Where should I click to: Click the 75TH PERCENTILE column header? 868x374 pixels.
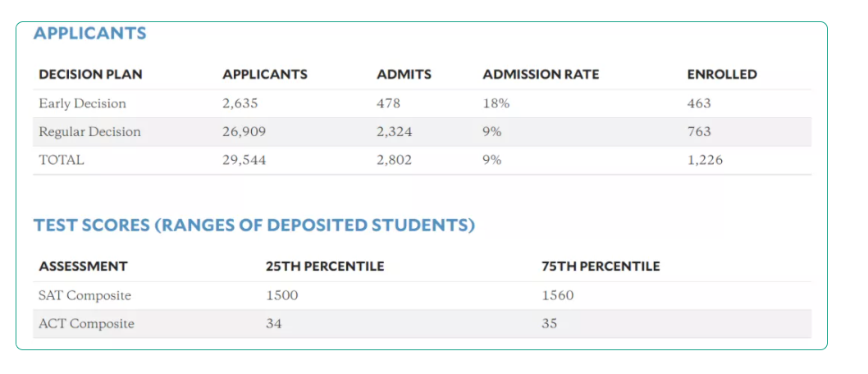click(601, 266)
